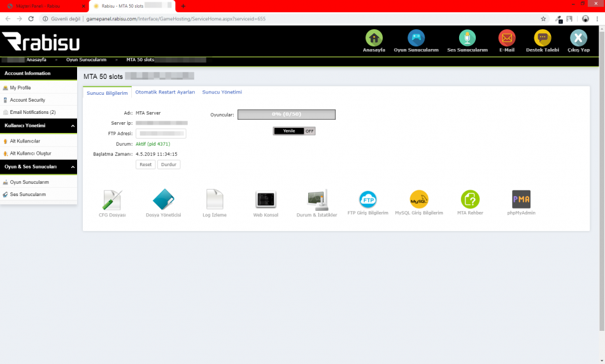The image size is (605, 364).
Task: Open the CFG Dosyası icon
Action: click(112, 200)
